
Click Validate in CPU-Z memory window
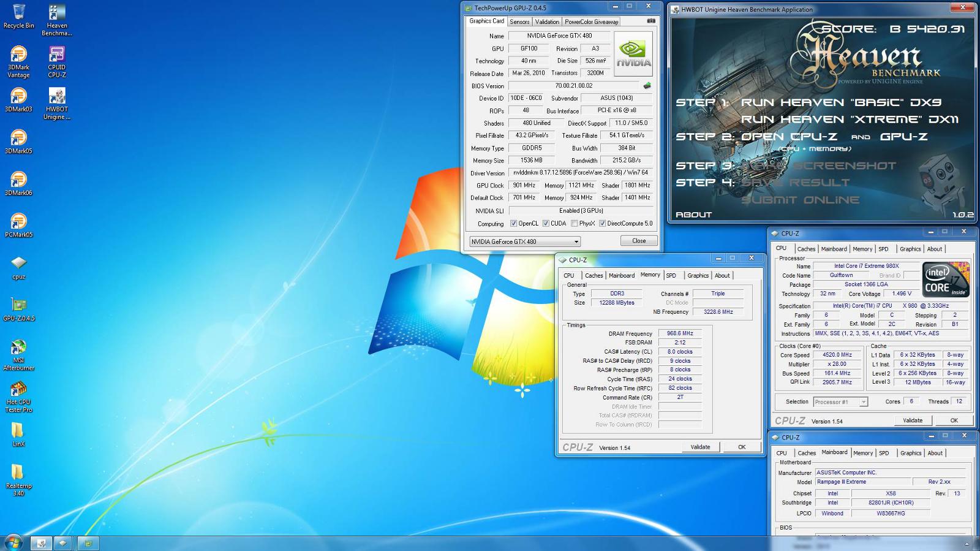pyautogui.click(x=700, y=447)
